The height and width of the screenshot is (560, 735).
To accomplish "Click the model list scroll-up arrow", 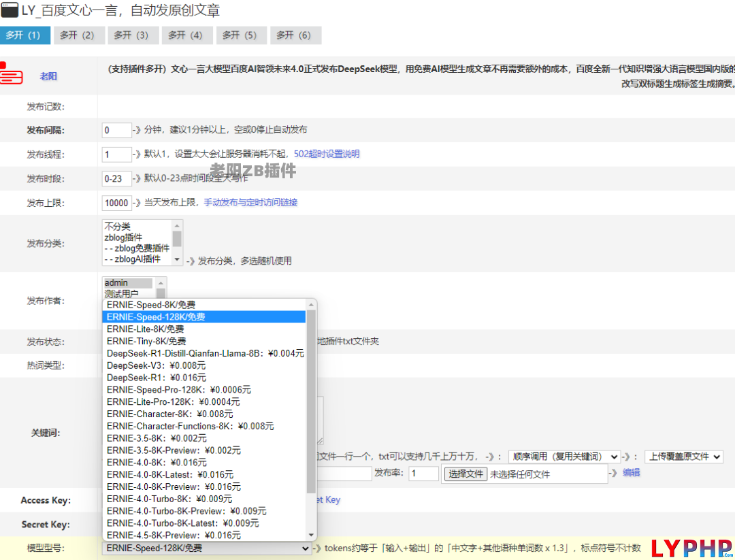I will tap(311, 305).
